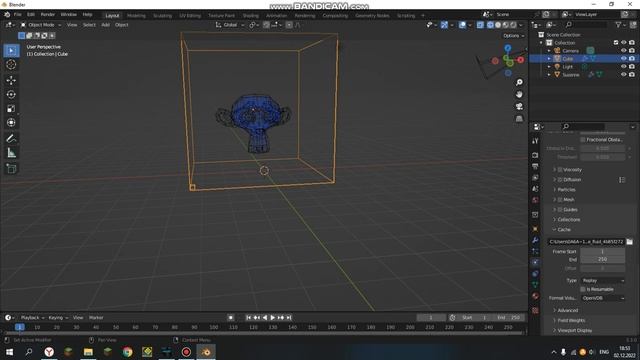This screenshot has height=360, width=640.
Task: Select the Annotate tool
Action: coord(11,138)
